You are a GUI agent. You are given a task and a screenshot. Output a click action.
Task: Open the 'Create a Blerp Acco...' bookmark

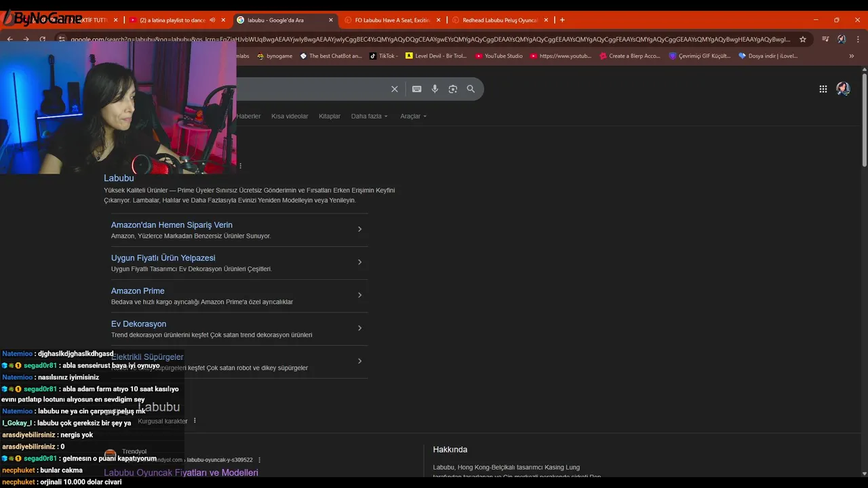(x=630, y=56)
